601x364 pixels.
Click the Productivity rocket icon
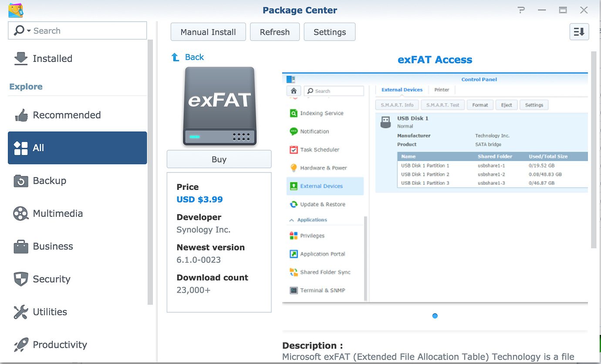pos(21,345)
